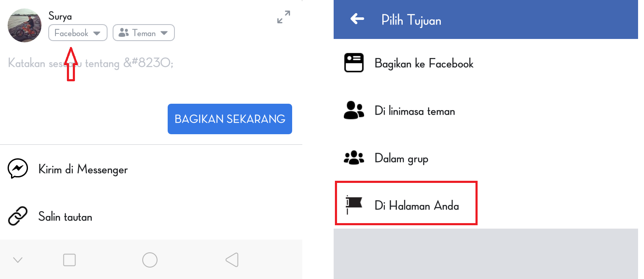Tap the two-person friends icon

click(354, 110)
